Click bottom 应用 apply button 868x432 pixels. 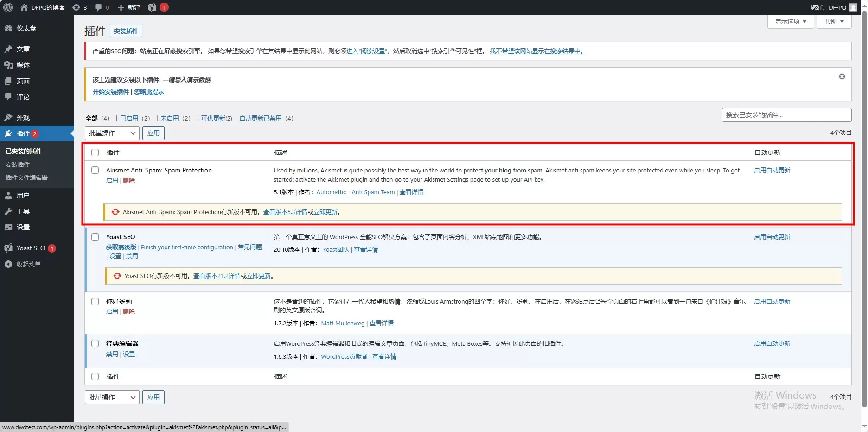tap(153, 397)
